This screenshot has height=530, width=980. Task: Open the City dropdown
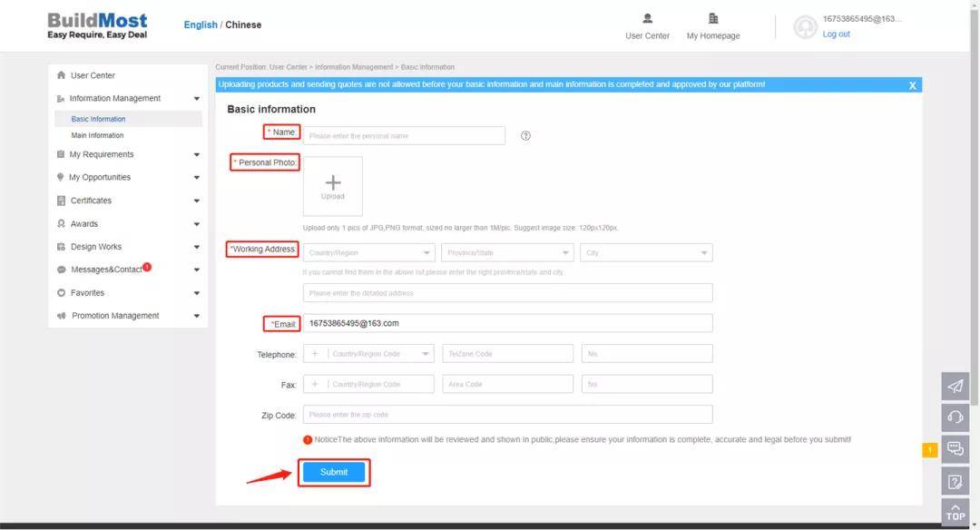[646, 252]
